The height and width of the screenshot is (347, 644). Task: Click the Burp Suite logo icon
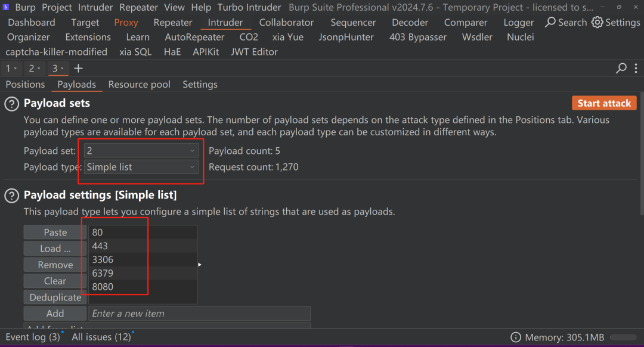point(6,7)
